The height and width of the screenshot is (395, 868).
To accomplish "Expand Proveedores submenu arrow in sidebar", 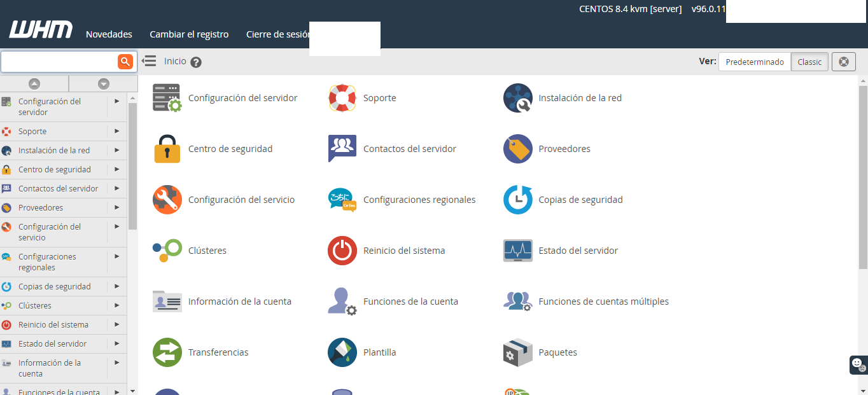I will coord(117,207).
